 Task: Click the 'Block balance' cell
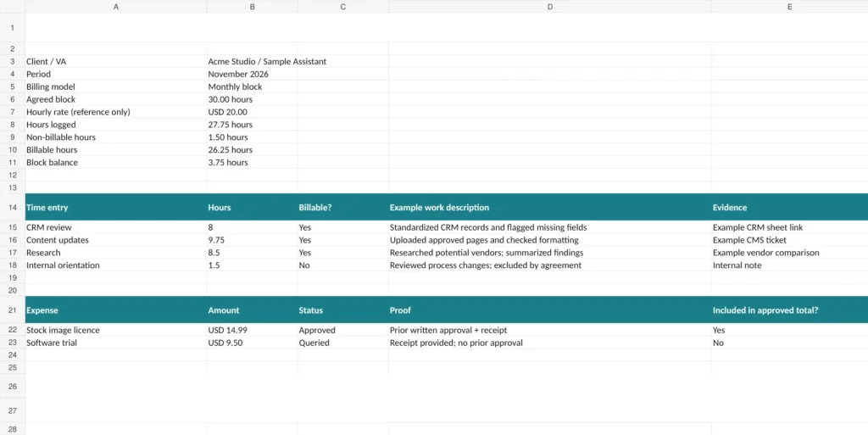pyautogui.click(x=115, y=163)
